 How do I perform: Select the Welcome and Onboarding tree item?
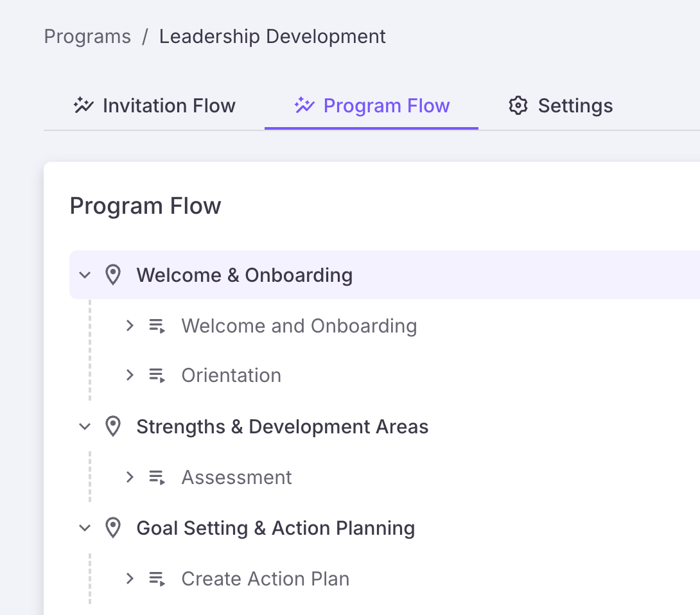pos(299,326)
